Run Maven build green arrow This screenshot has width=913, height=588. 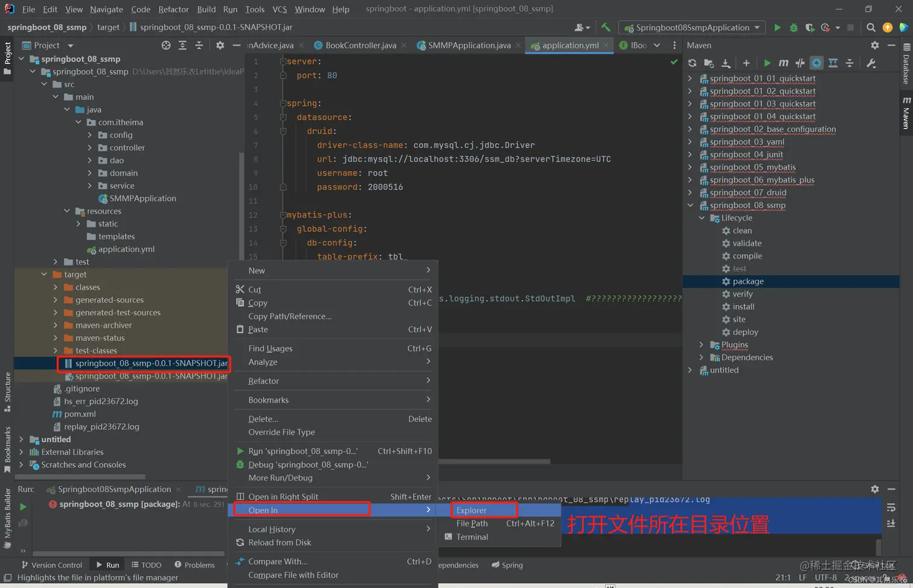[767, 63]
